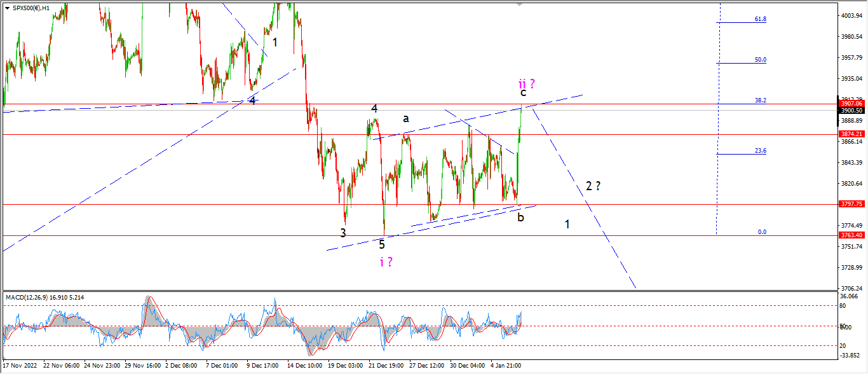Image resolution: width=868 pixels, height=374 pixels.
Task: Click the 23.6 Fibonacci level label
Action: point(760,151)
